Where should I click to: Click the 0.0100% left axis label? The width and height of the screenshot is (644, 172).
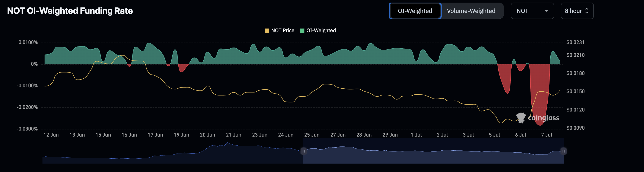28,43
